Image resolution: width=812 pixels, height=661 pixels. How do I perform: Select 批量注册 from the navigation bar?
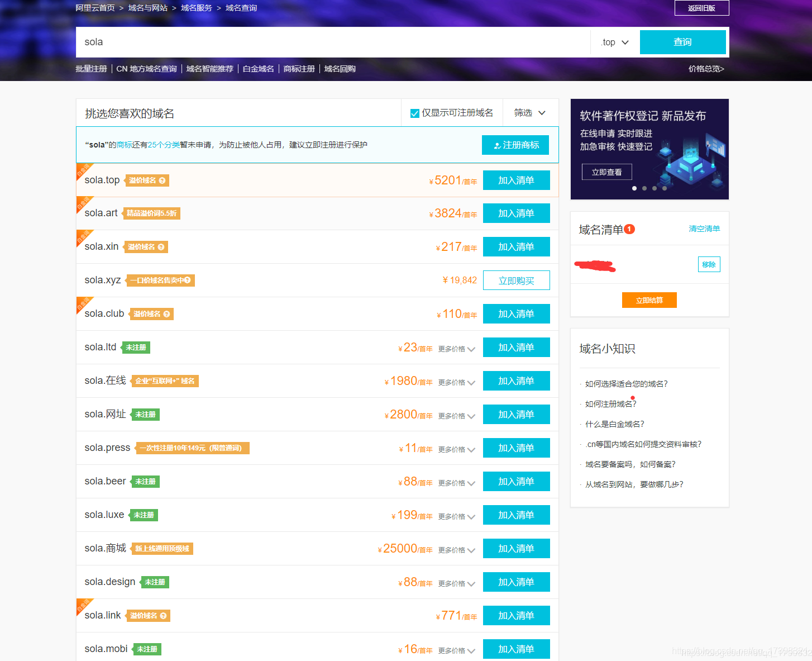point(91,68)
